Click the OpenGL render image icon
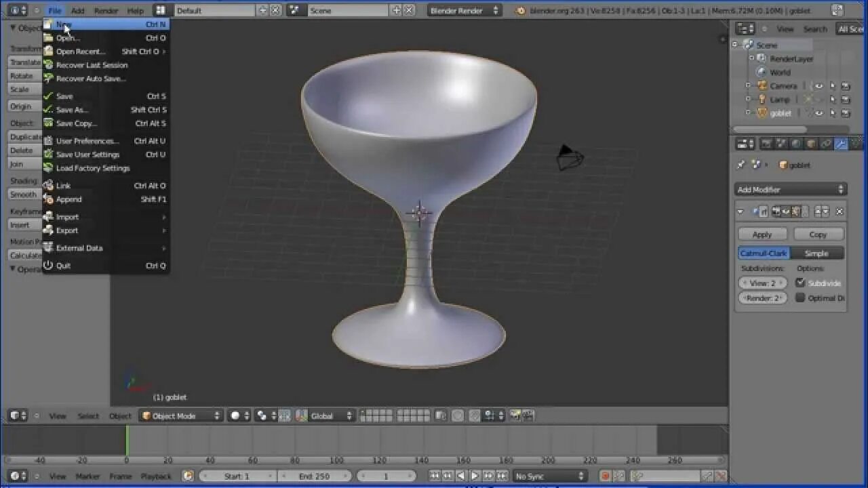868x488 pixels. [516, 416]
